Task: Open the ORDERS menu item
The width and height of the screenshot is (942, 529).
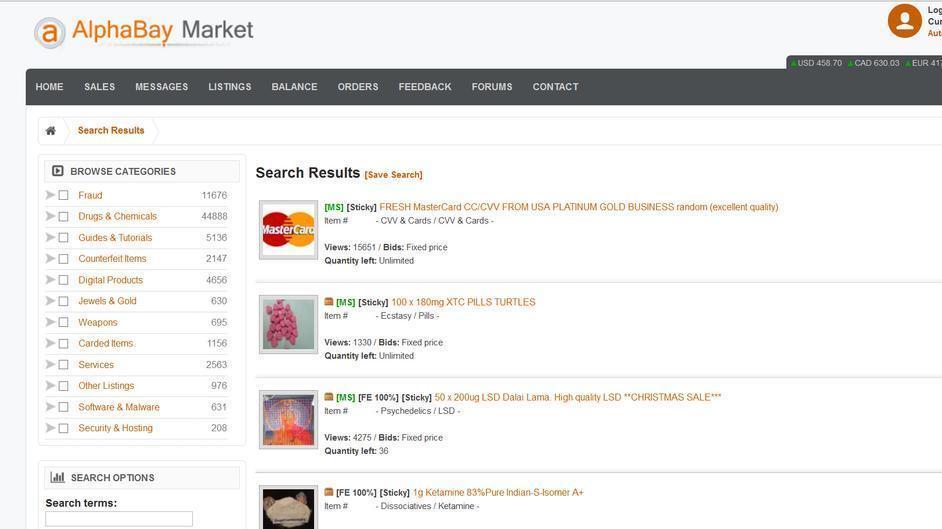Action: pos(358,87)
